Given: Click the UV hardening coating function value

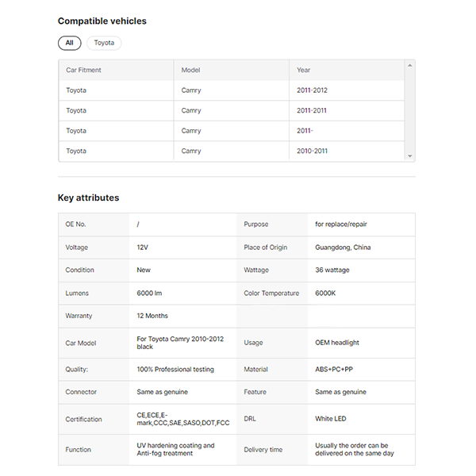Looking at the screenshot, I should (x=175, y=450).
